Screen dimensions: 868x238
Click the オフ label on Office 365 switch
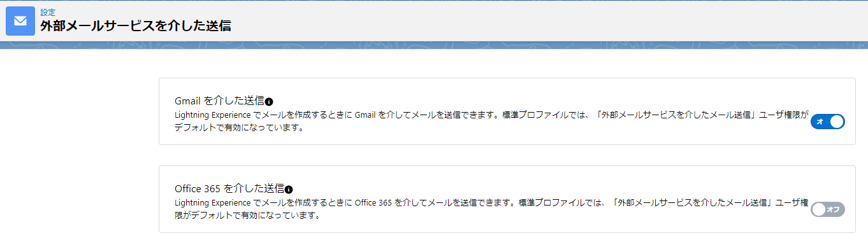tap(832, 209)
